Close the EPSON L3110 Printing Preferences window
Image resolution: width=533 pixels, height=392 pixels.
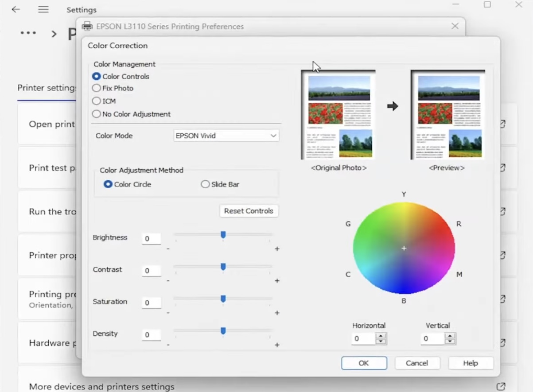(x=455, y=26)
